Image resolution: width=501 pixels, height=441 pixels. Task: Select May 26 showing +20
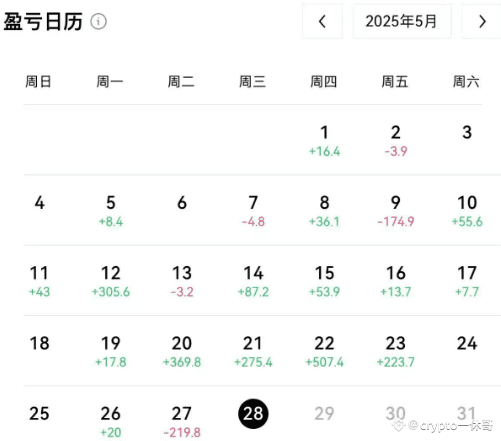click(111, 422)
